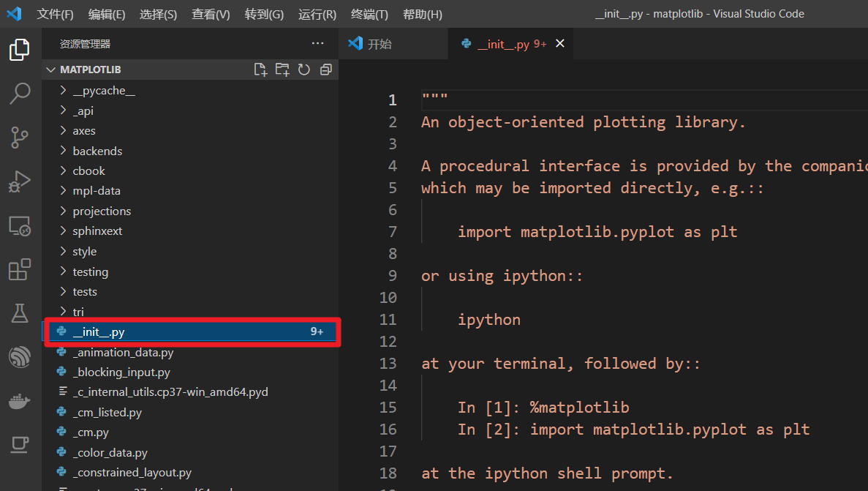This screenshot has width=868, height=491.
Task: Click the New File icon in MATPLOTLIB header
Action: click(x=260, y=70)
